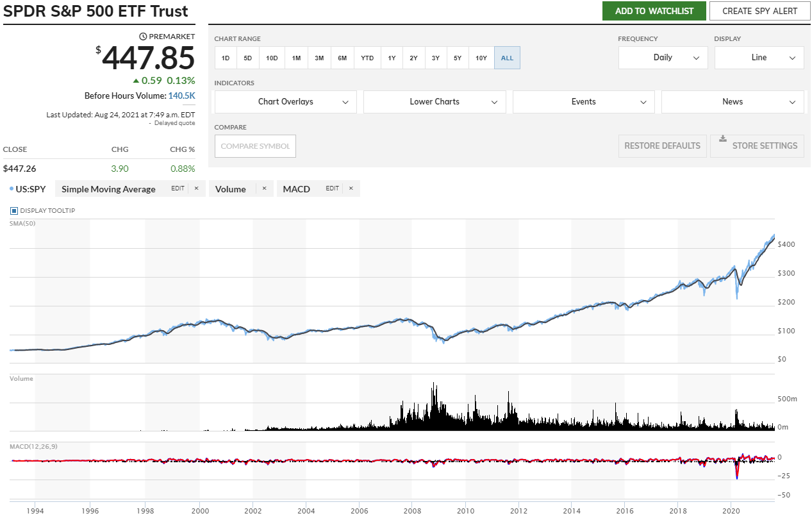
Task: Click the 0.88% change percent value
Action: pos(183,169)
